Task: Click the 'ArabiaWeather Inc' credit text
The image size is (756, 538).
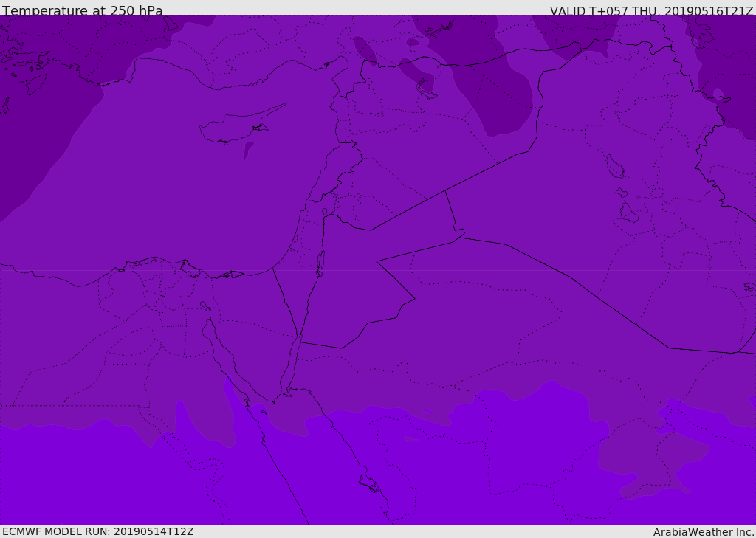Action: (x=703, y=532)
